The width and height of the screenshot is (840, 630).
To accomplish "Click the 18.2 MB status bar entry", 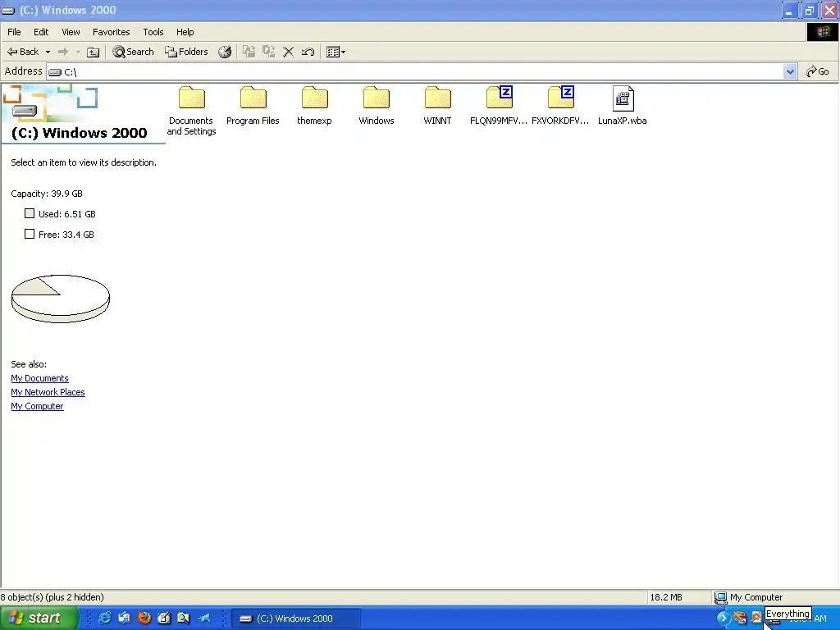I will click(x=666, y=597).
